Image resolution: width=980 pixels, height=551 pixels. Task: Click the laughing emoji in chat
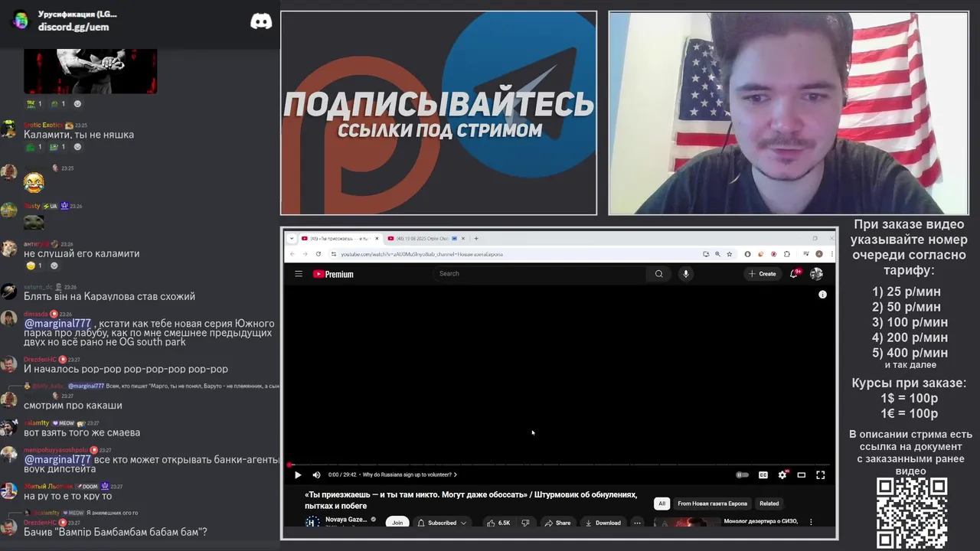coord(34,182)
